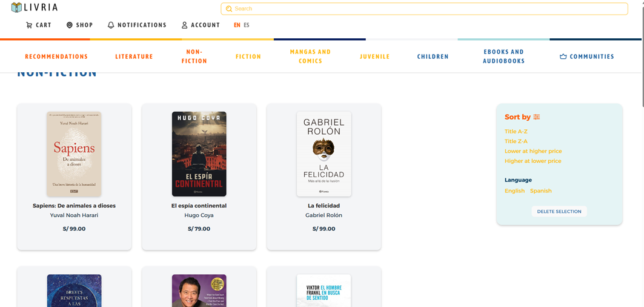The width and height of the screenshot is (644, 307).
Task: Filter books by Spanish language
Action: coord(540,191)
